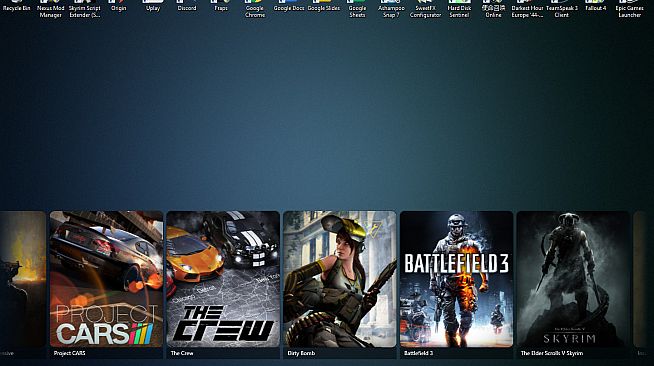The height and width of the screenshot is (366, 654).
Task: Select the Skyrim Script Extender shortcut
Action: click(x=84, y=10)
